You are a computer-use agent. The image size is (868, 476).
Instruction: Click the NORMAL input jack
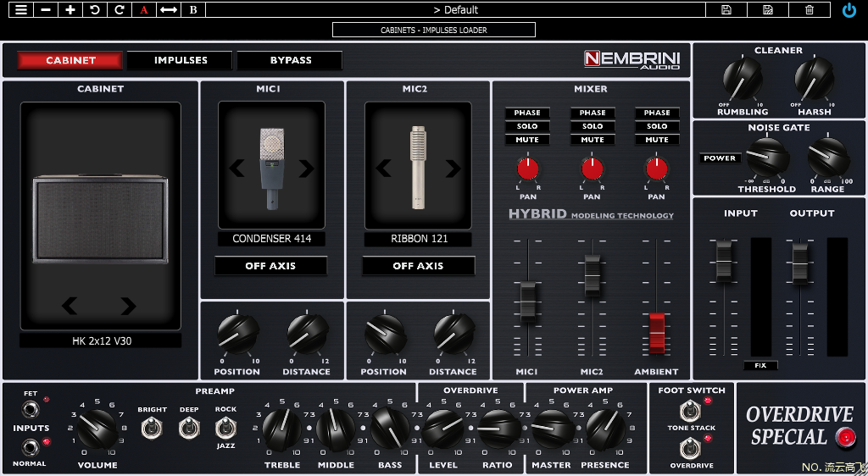click(30, 447)
